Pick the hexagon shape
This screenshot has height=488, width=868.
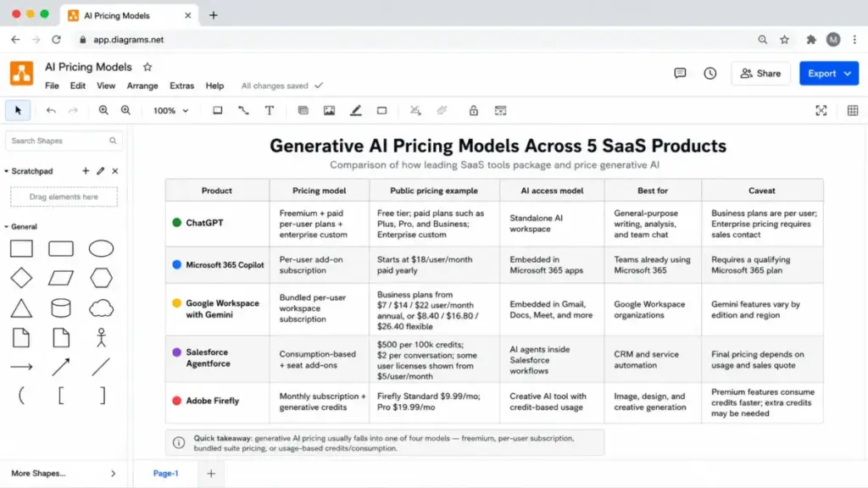pos(102,278)
